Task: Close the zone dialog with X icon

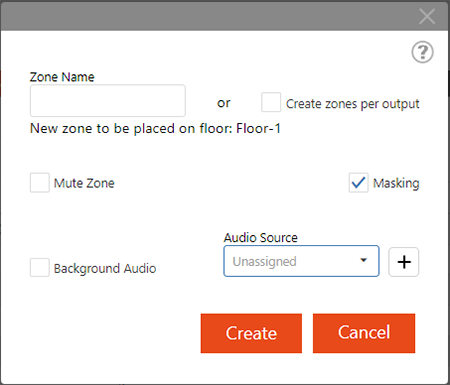Action: [x=427, y=16]
